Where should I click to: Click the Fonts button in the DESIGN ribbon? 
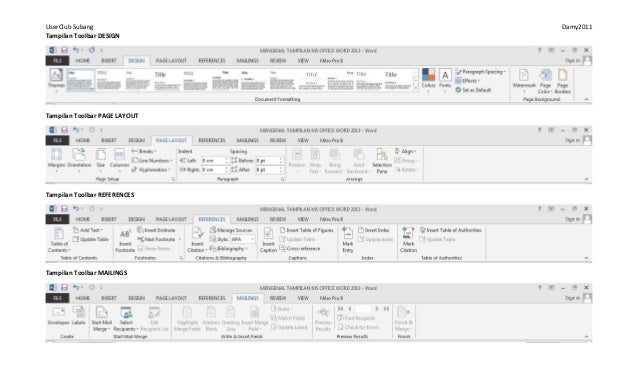(445, 79)
